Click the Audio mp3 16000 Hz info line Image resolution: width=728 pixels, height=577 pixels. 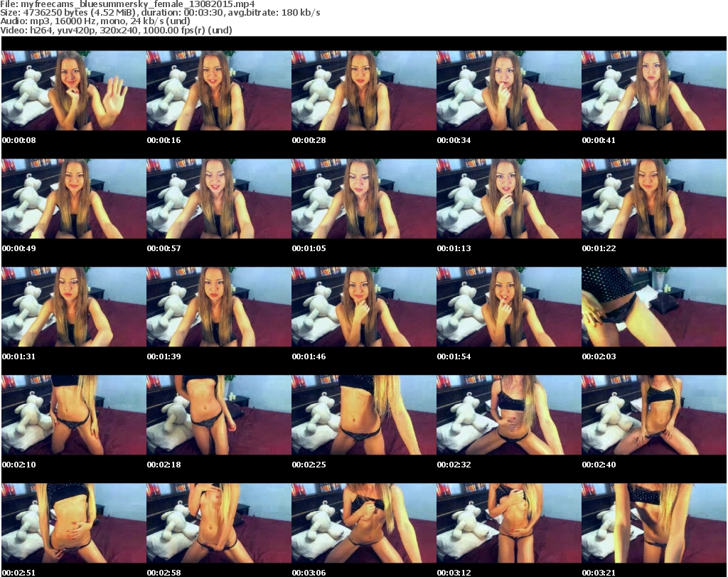pos(95,21)
